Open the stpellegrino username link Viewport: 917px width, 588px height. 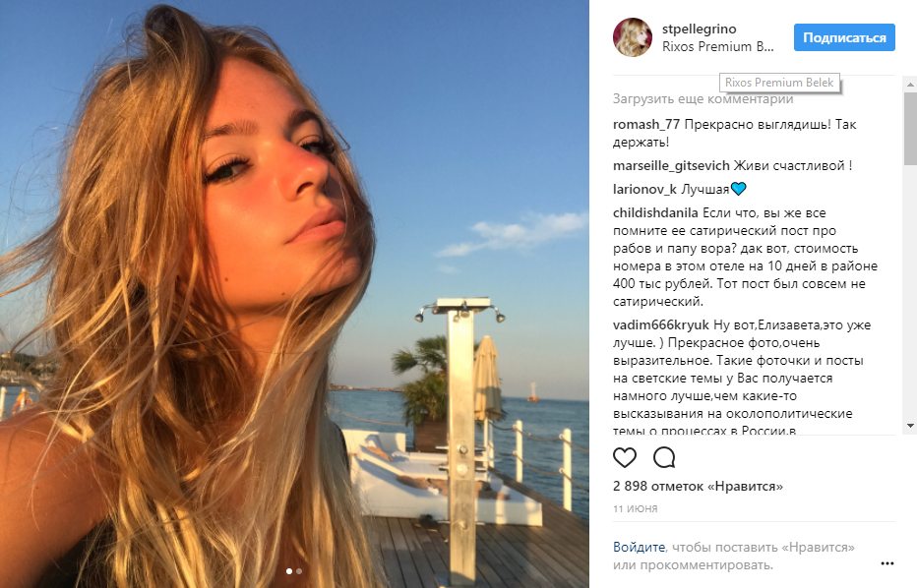[699, 29]
